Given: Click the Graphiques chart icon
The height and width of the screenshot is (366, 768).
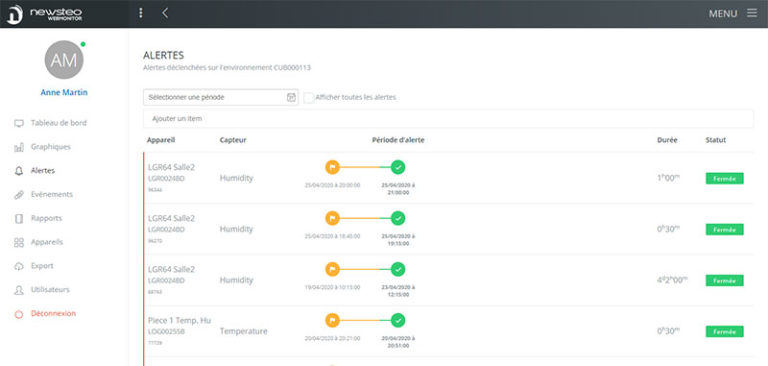Looking at the screenshot, I should [19, 147].
